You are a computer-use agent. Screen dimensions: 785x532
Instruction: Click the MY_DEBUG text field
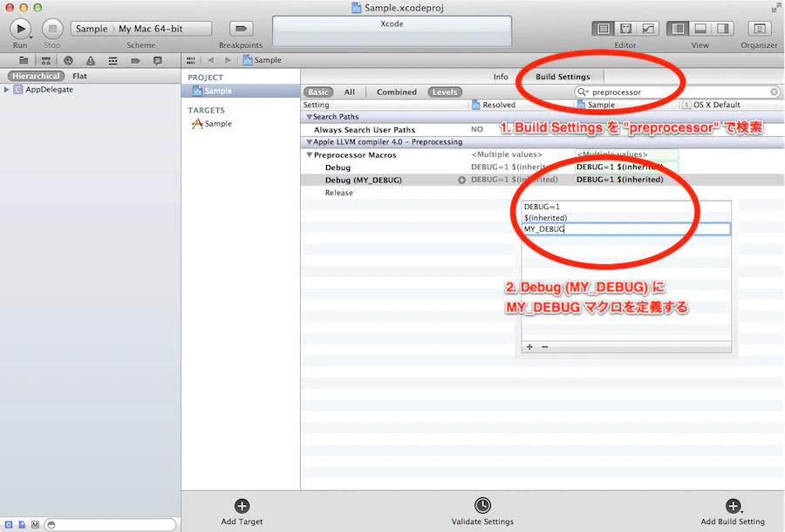(625, 229)
